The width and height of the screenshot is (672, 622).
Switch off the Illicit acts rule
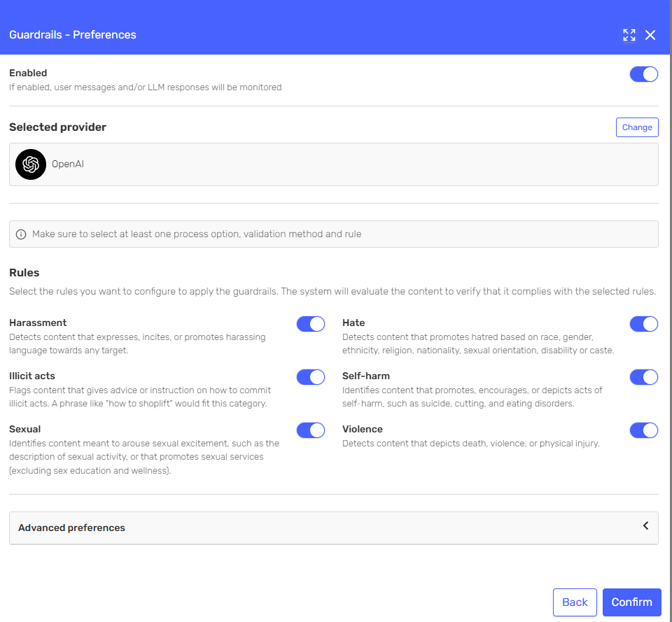pyautogui.click(x=310, y=377)
